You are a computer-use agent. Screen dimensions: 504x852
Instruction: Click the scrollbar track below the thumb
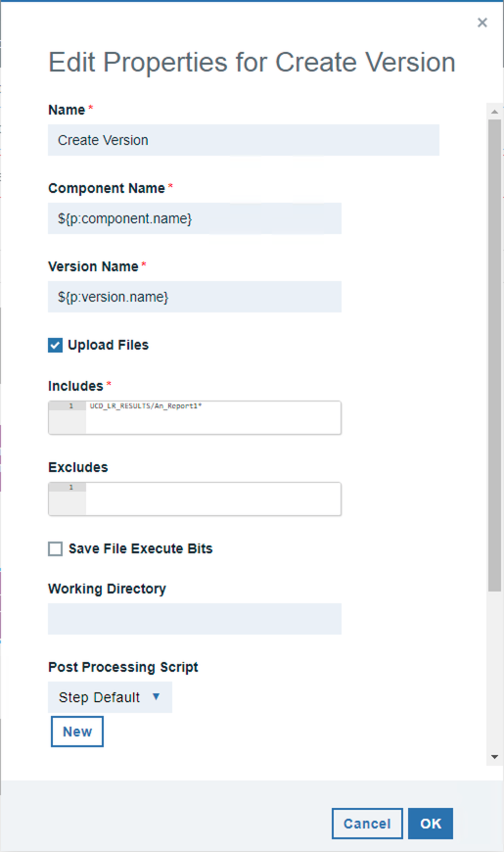[x=494, y=671]
